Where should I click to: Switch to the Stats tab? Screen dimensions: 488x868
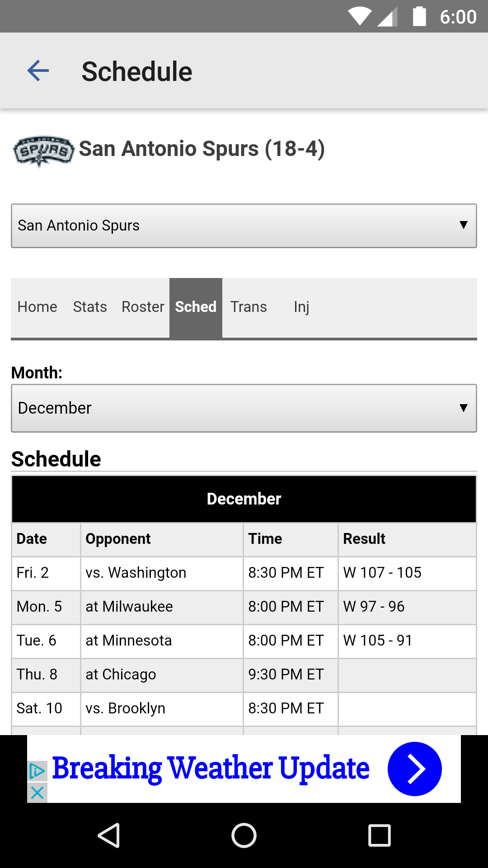pyautogui.click(x=90, y=307)
